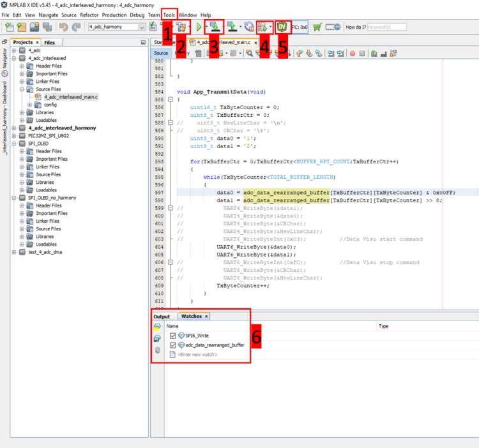Uncheck the SPI6_Write watch checkbox
The width and height of the screenshot is (479, 448).
point(172,336)
